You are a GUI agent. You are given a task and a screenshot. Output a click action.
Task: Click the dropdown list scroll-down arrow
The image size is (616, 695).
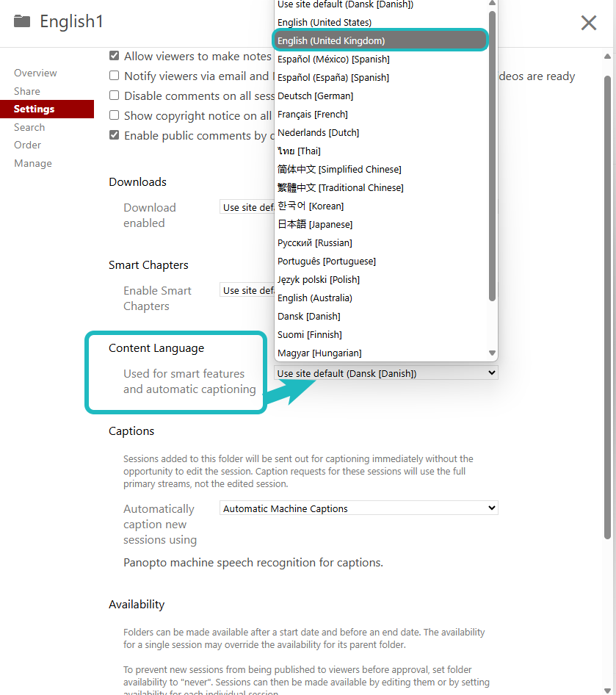(492, 353)
